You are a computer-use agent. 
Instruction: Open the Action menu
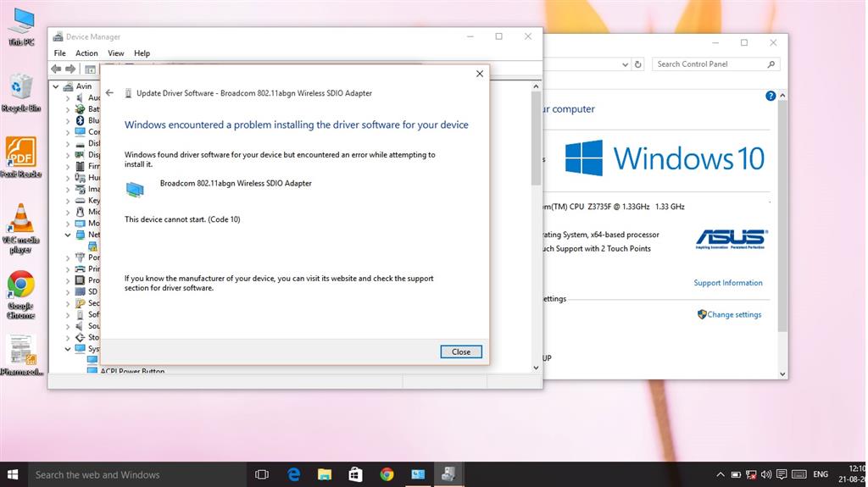point(86,53)
